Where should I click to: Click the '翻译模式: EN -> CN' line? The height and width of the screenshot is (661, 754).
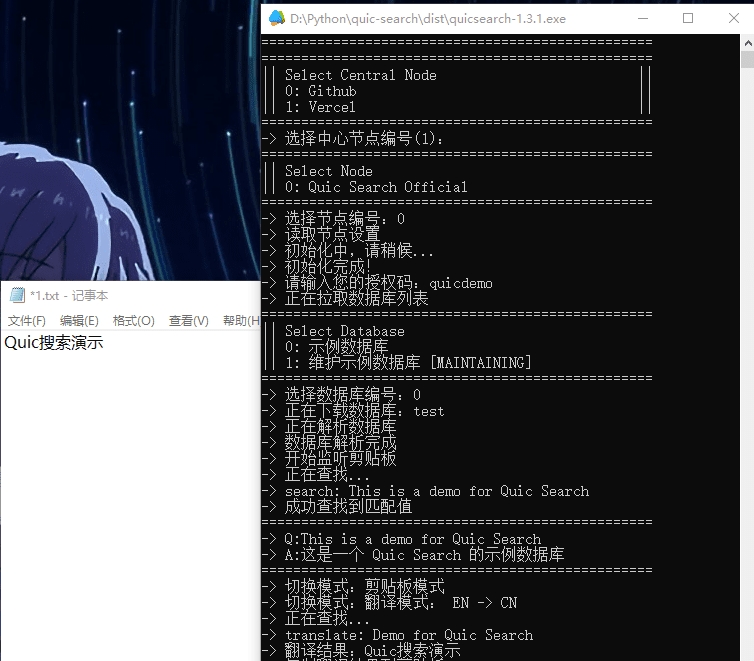(x=390, y=602)
